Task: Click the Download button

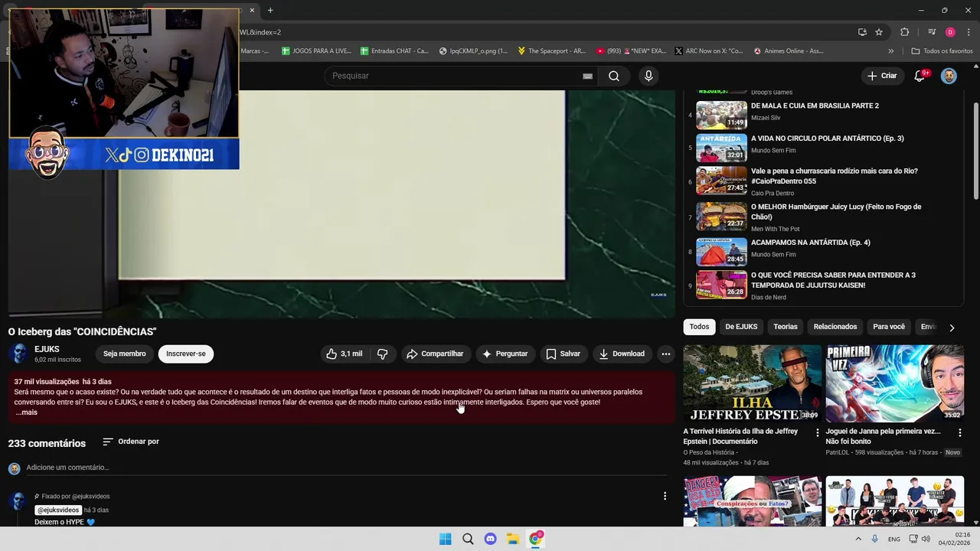Action: (622, 354)
